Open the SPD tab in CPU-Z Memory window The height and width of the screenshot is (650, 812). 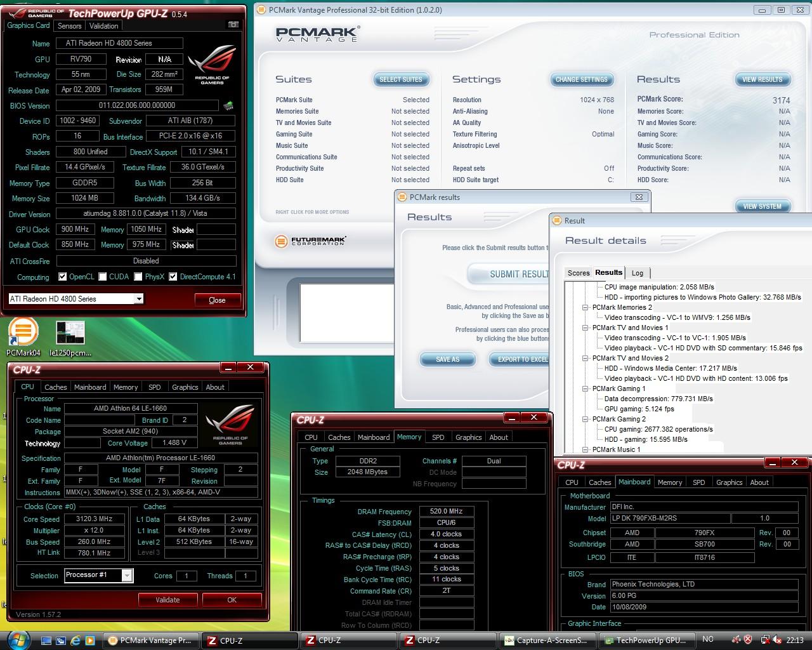438,437
